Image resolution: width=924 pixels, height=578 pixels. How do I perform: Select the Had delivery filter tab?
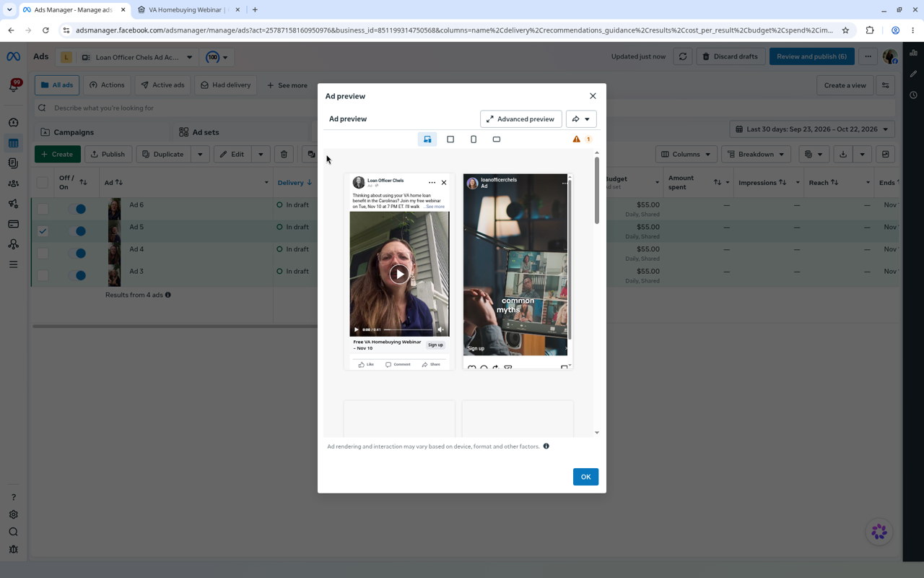click(x=225, y=85)
